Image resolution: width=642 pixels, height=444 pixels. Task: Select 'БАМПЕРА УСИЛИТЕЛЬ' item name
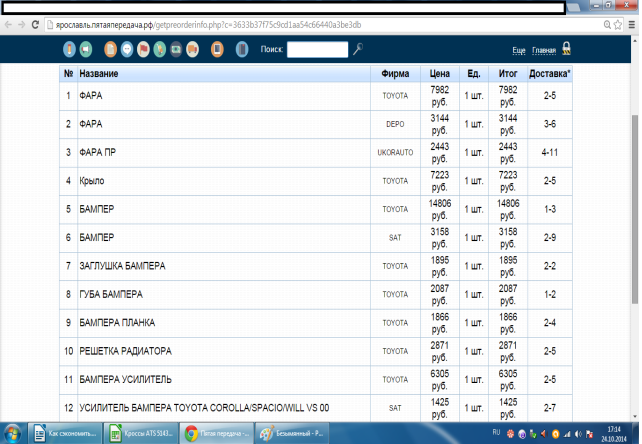(125, 379)
